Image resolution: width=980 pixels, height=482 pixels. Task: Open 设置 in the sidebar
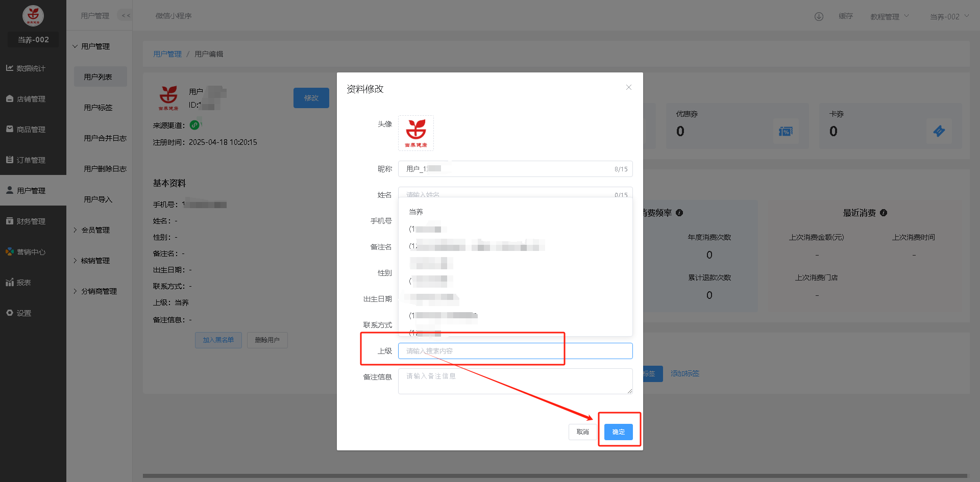(x=23, y=313)
